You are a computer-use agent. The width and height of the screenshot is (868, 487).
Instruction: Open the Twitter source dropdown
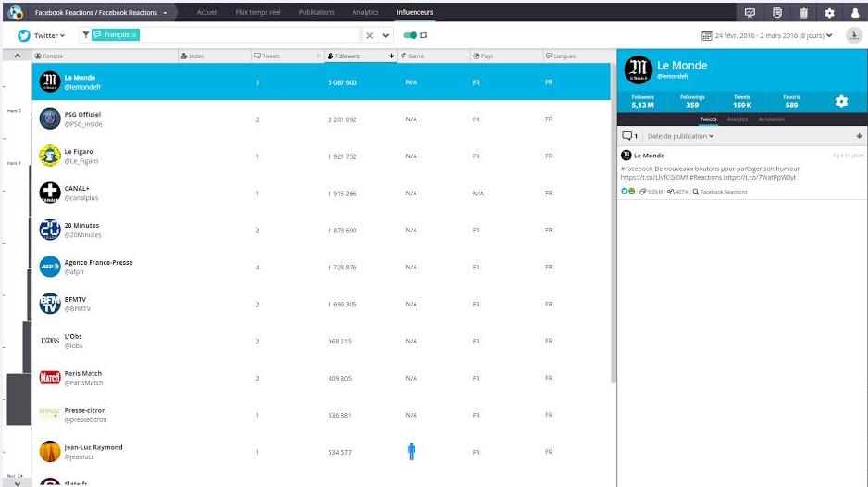43,35
